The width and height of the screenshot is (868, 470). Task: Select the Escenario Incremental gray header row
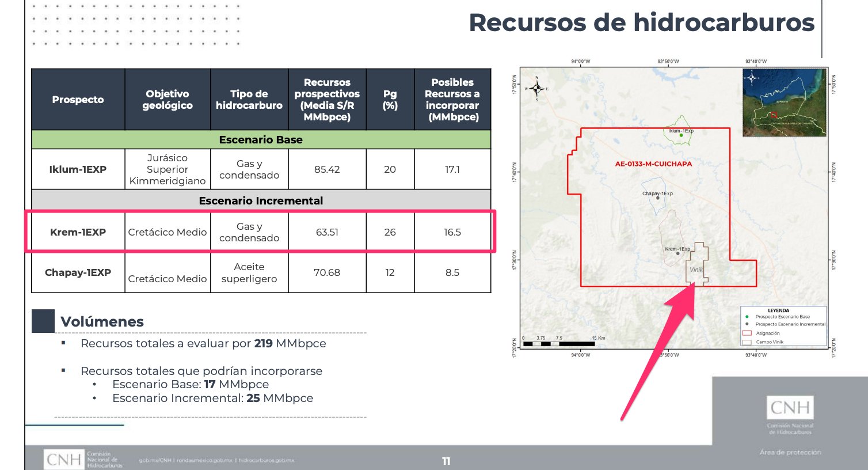tap(261, 200)
